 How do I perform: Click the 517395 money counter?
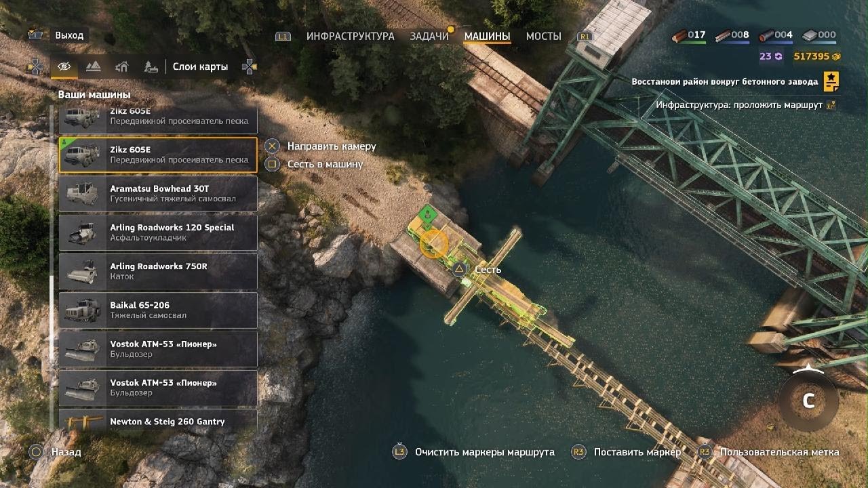click(x=817, y=56)
